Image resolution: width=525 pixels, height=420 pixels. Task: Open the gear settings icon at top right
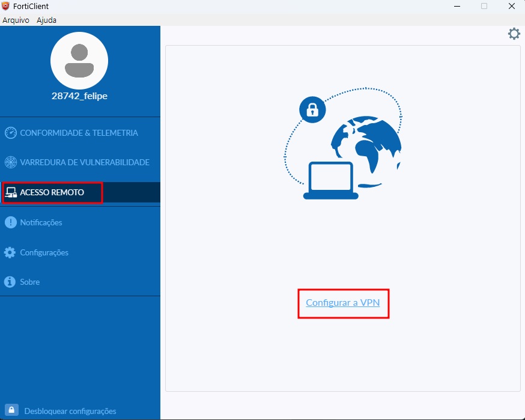(514, 34)
